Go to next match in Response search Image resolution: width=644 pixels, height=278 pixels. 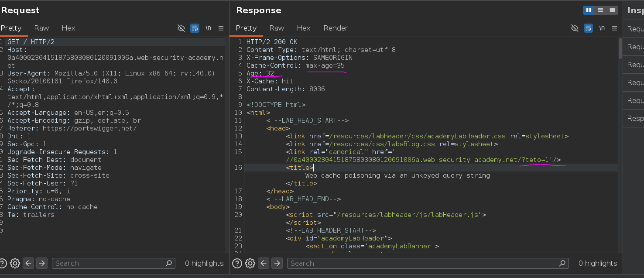(277, 263)
